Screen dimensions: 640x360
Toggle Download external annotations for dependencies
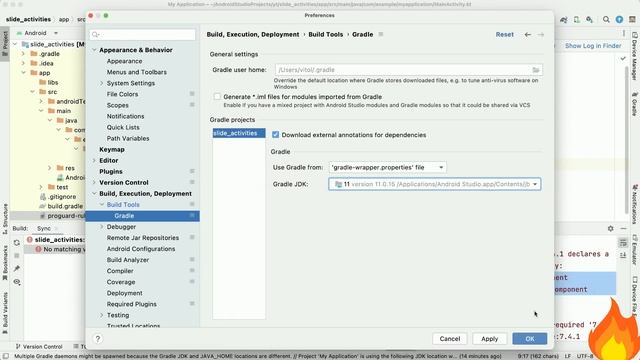tap(276, 135)
